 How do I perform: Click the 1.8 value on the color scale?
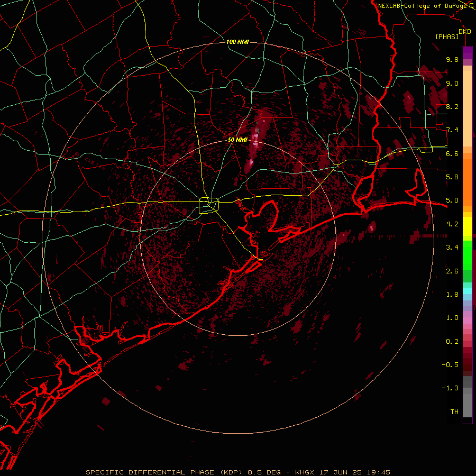point(452,295)
